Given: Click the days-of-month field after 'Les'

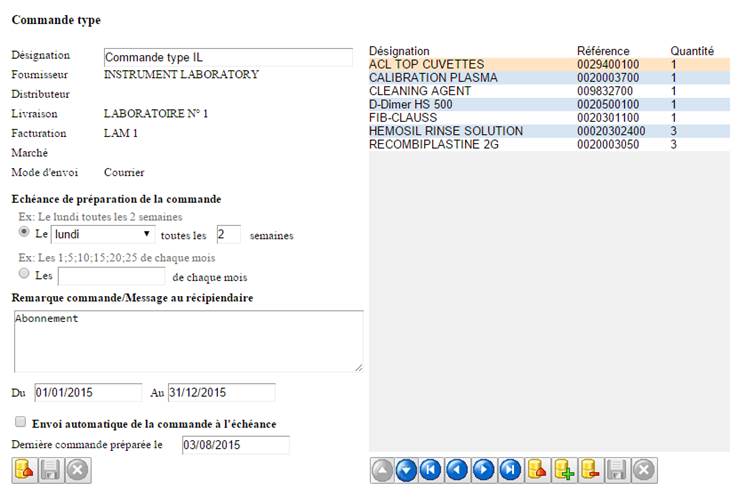Looking at the screenshot, I should [112, 276].
